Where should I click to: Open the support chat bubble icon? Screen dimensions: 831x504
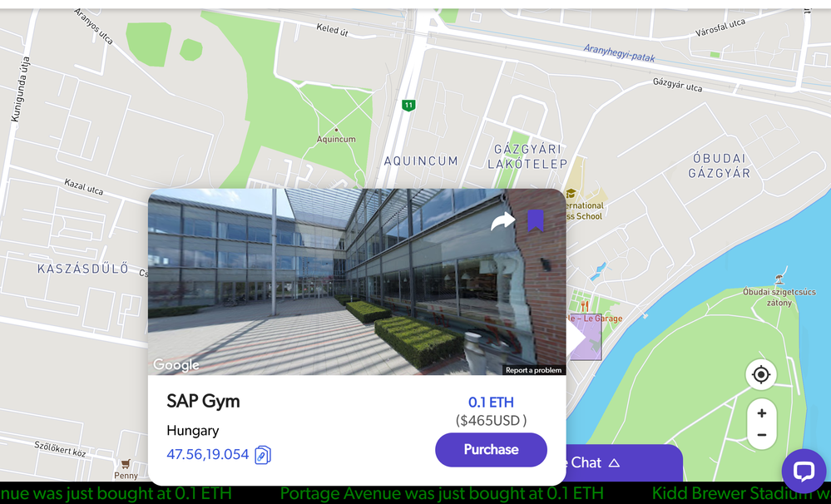pyautogui.click(x=804, y=471)
